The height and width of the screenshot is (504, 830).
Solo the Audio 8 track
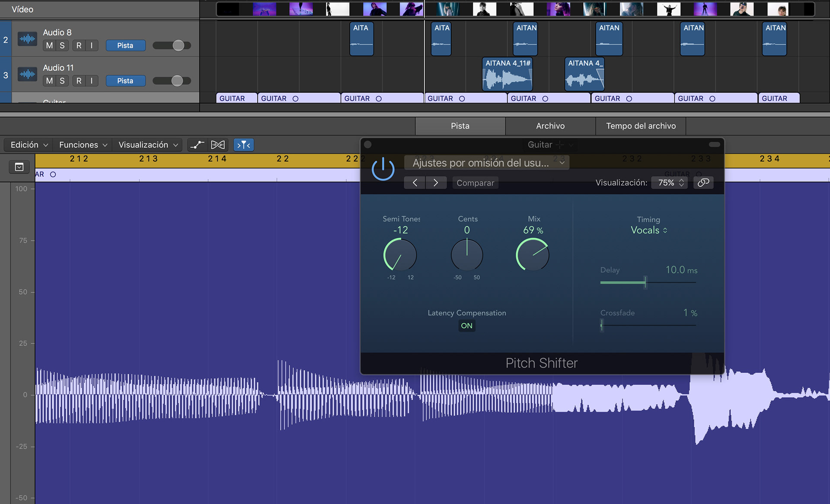[62, 45]
